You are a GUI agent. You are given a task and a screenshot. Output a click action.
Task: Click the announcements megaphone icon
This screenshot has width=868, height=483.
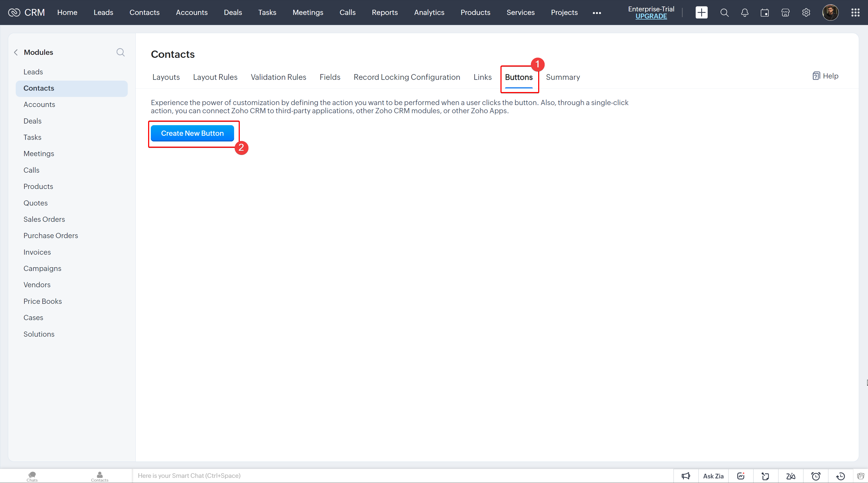[686, 476]
